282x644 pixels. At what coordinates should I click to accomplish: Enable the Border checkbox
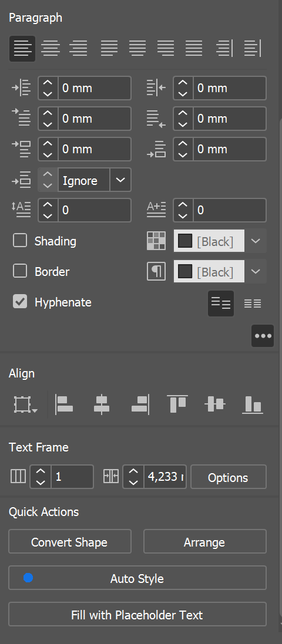(20, 271)
